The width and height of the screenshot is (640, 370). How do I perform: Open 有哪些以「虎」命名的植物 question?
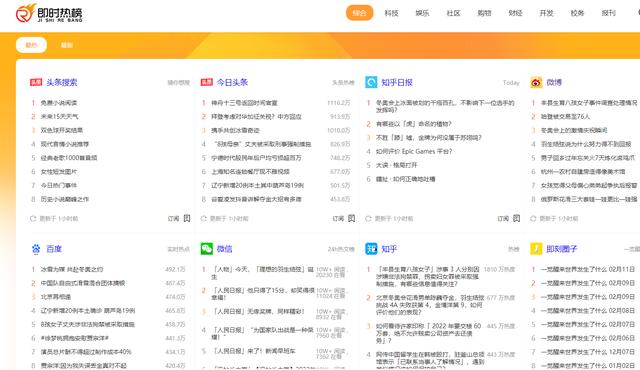point(413,124)
